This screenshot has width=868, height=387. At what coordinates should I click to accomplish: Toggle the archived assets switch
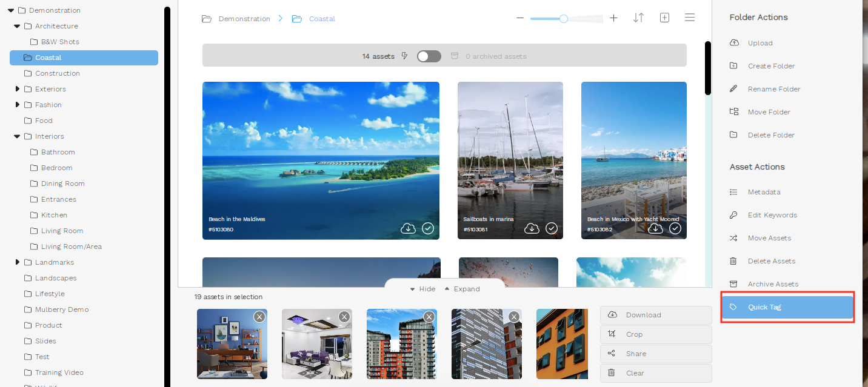pyautogui.click(x=429, y=56)
